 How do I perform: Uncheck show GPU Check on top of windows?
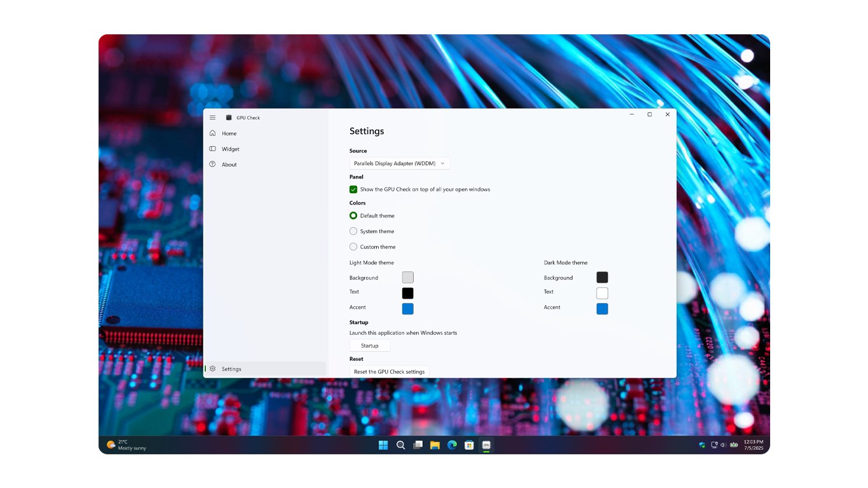click(353, 189)
